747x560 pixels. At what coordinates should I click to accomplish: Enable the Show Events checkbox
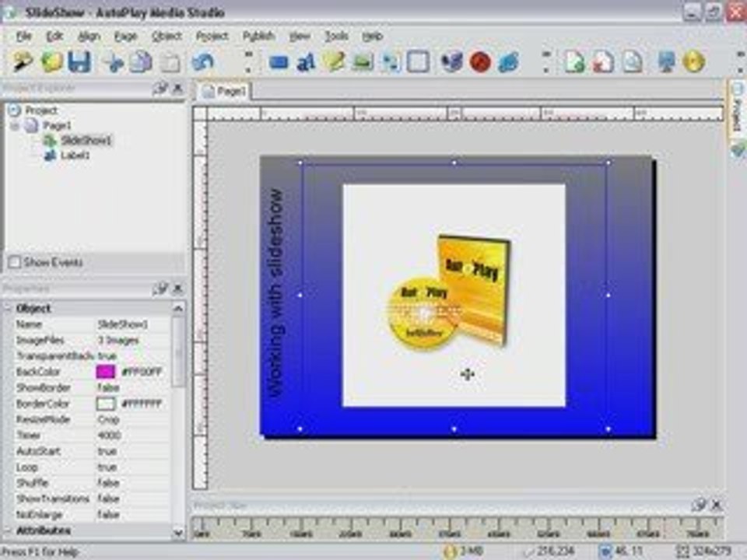point(15,262)
